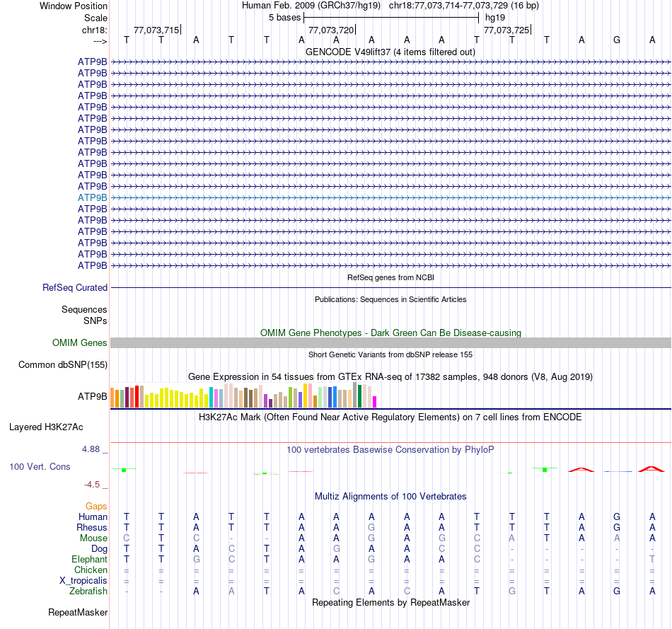
Task: Open the RefSeq Curated track label
Action: pos(75,288)
